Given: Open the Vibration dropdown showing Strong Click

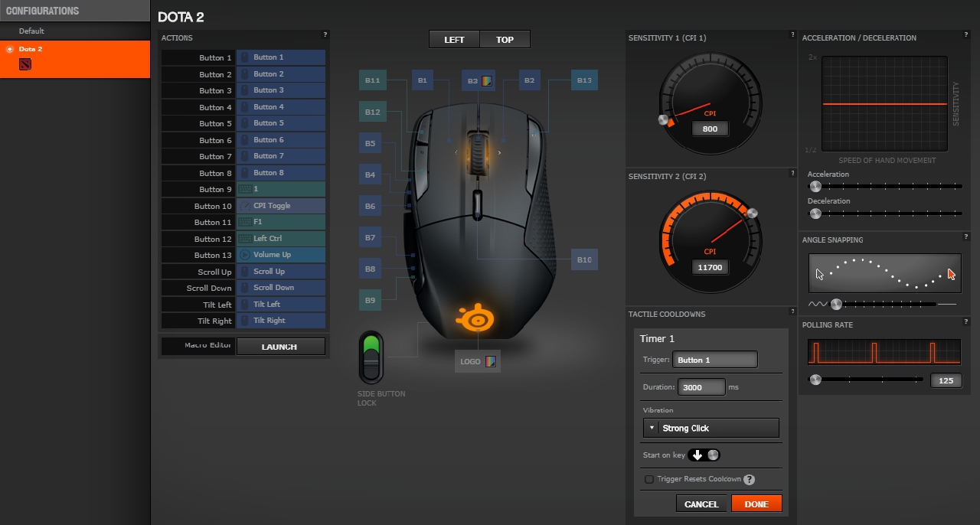Looking at the screenshot, I should click(x=711, y=428).
